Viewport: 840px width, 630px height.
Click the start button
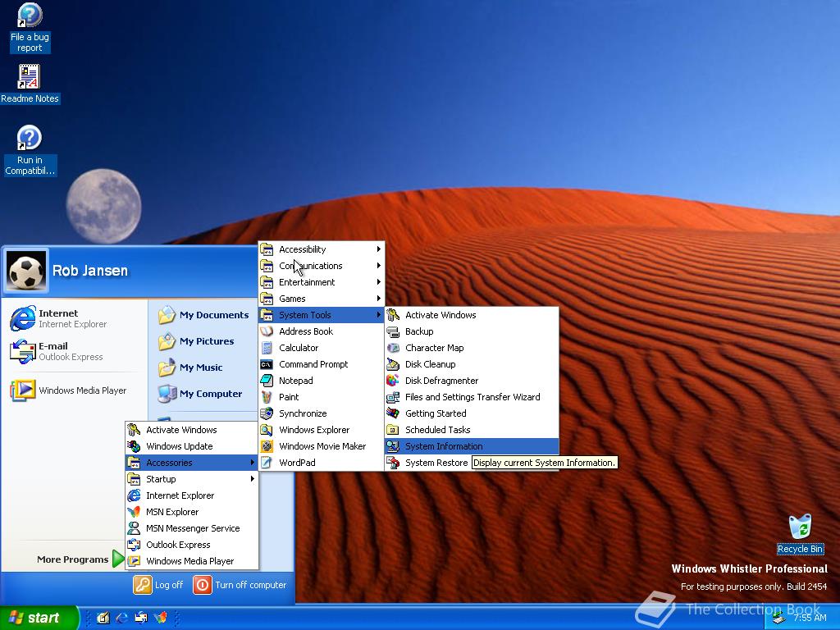tap(39, 618)
